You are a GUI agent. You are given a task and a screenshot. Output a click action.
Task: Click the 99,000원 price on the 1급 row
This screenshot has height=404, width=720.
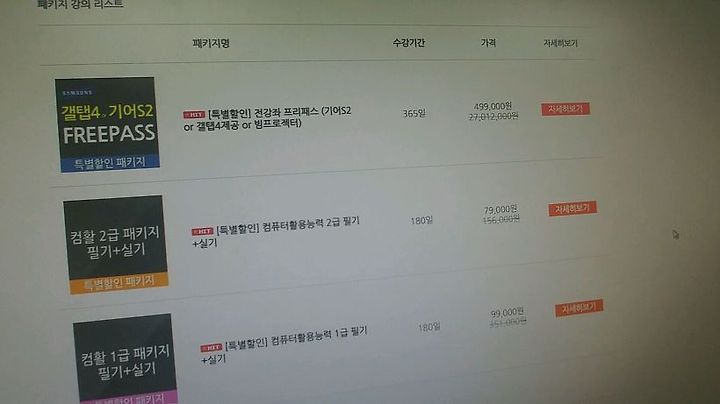pyautogui.click(x=507, y=313)
